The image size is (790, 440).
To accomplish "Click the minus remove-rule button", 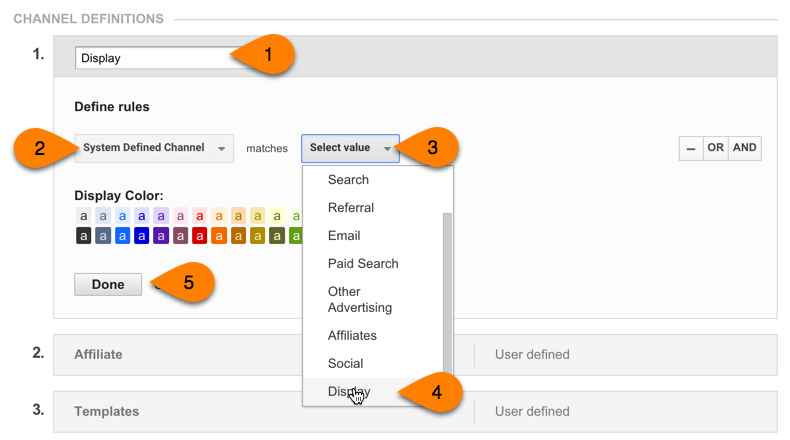I will click(x=691, y=148).
